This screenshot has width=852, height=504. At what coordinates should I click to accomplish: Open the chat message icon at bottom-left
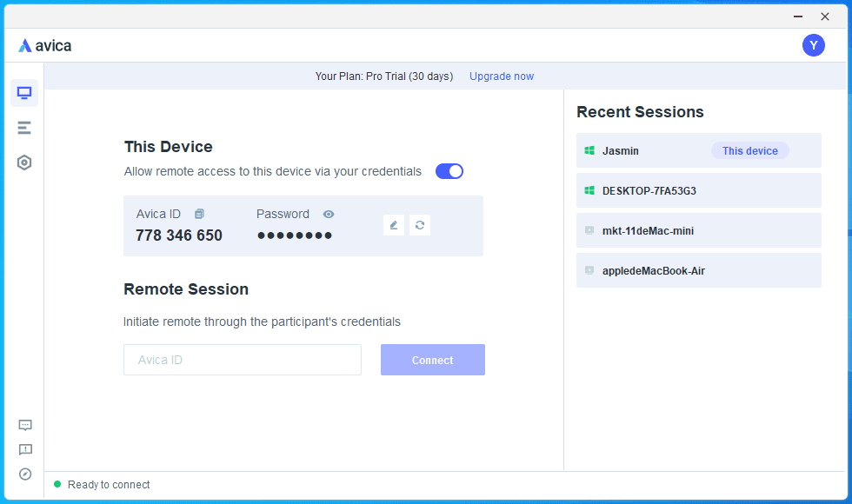tap(25, 425)
